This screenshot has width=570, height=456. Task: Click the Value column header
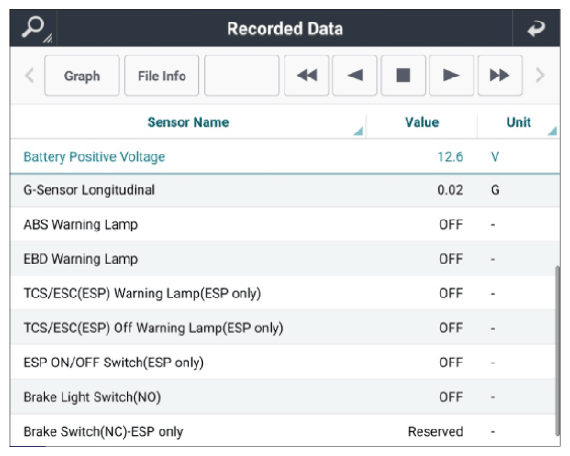(x=422, y=122)
